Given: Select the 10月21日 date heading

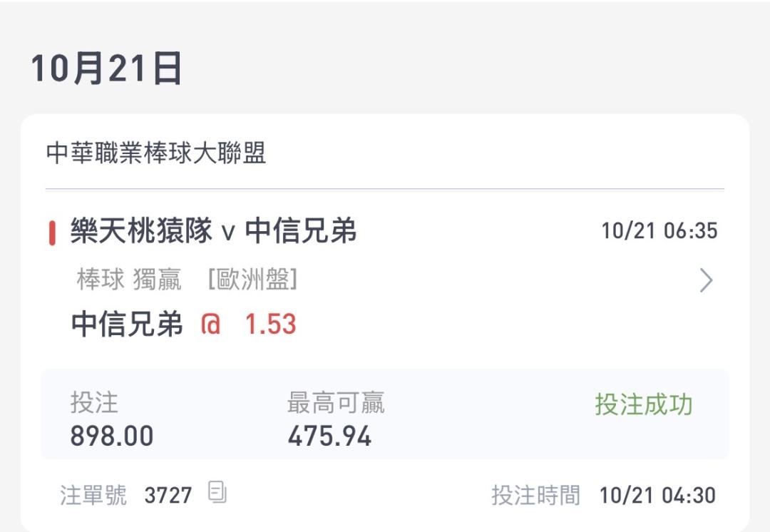Looking at the screenshot, I should click(107, 69).
